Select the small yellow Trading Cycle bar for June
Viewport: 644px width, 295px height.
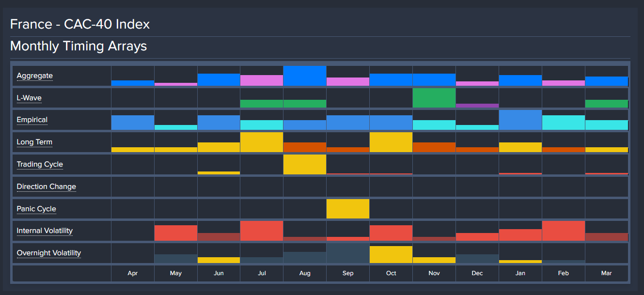pos(219,173)
